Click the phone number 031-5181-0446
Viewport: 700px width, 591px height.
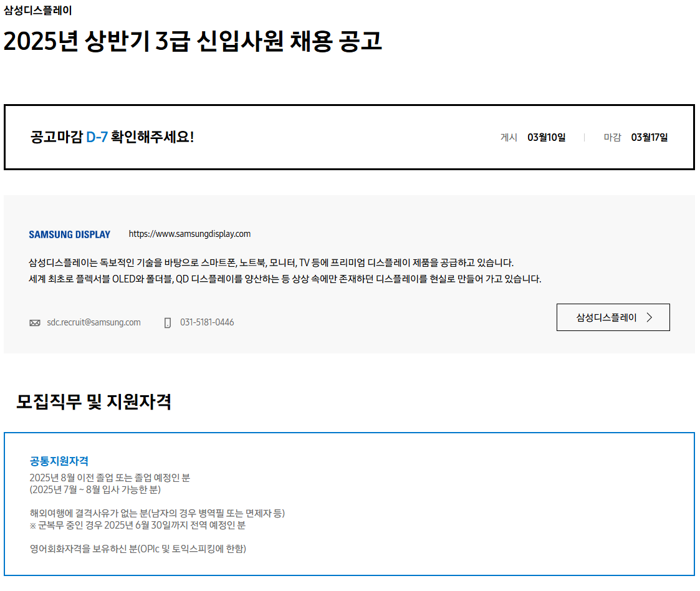[x=207, y=322]
